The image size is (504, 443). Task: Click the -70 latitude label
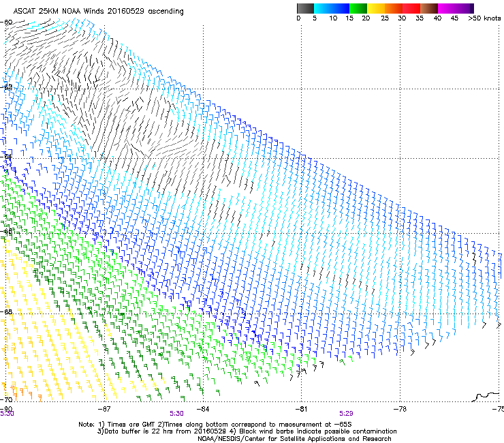coord(6,399)
